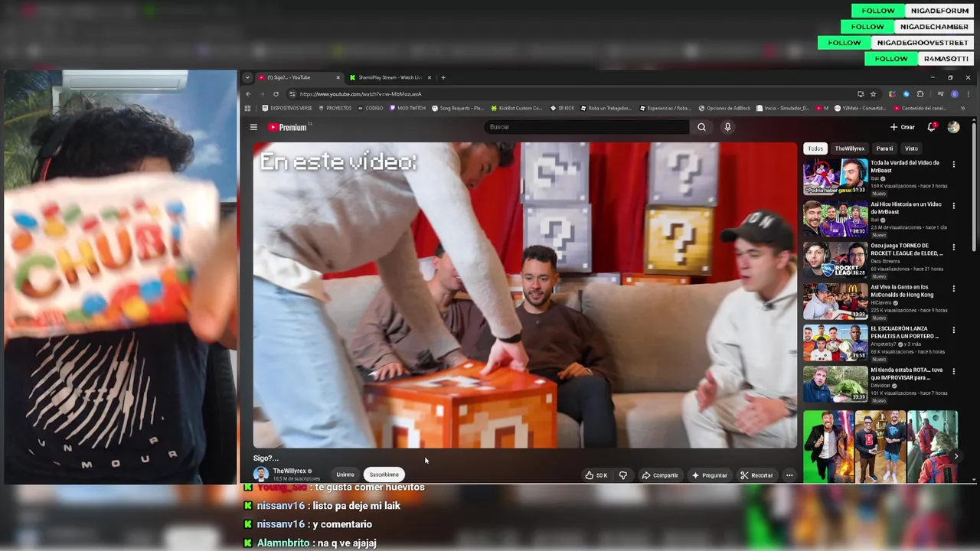This screenshot has width=980, height=551.
Task: Open options for Mi tienda estaba ROTA video
Action: (x=954, y=371)
